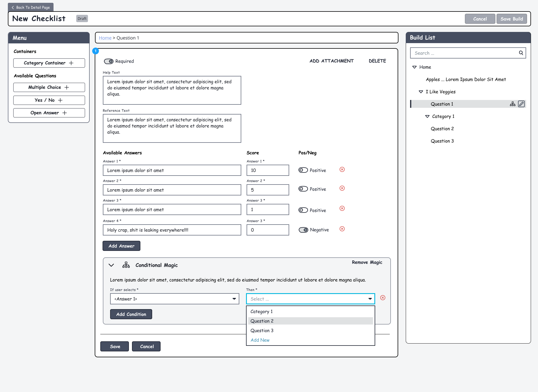Remove Answer 2 using its red delete icon
Screen dimensions: 538x392
(x=342, y=188)
